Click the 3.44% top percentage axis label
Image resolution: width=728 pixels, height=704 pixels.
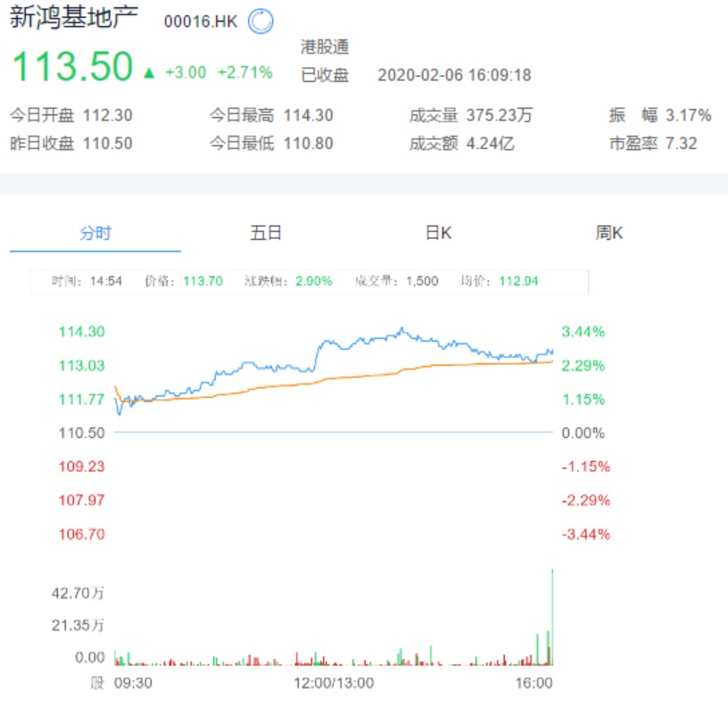pyautogui.click(x=584, y=332)
